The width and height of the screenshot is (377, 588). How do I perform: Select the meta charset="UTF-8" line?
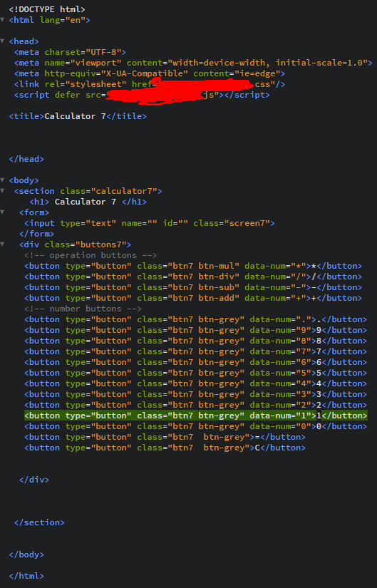coord(70,52)
